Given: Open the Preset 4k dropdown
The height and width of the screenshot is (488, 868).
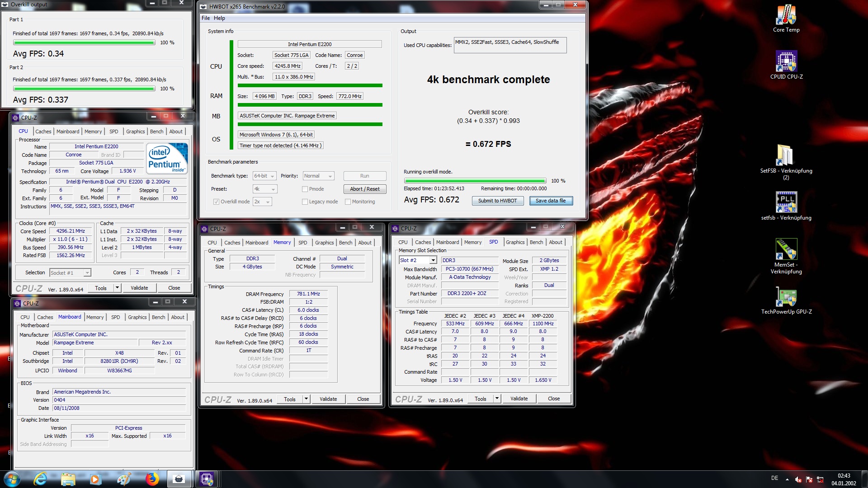Looking at the screenshot, I should [x=265, y=189].
